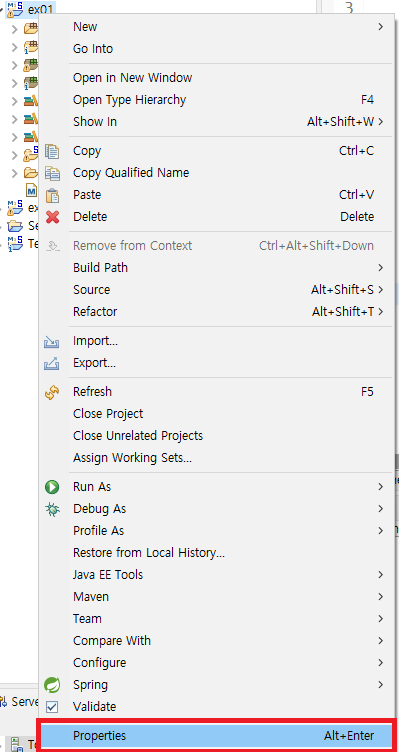Viewport: 401px width, 752px height.
Task: Expand the plain yellow folder's tree chevron
Action: click(x=15, y=173)
